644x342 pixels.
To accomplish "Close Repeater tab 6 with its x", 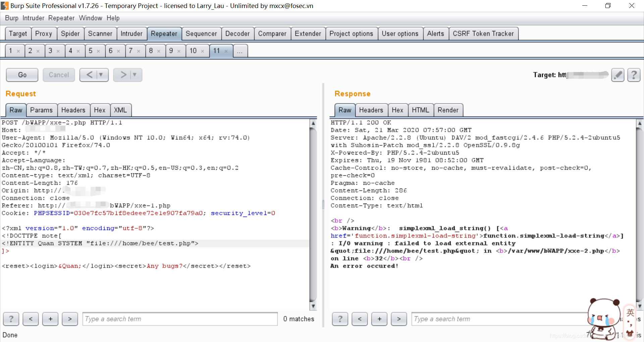I will (x=118, y=51).
